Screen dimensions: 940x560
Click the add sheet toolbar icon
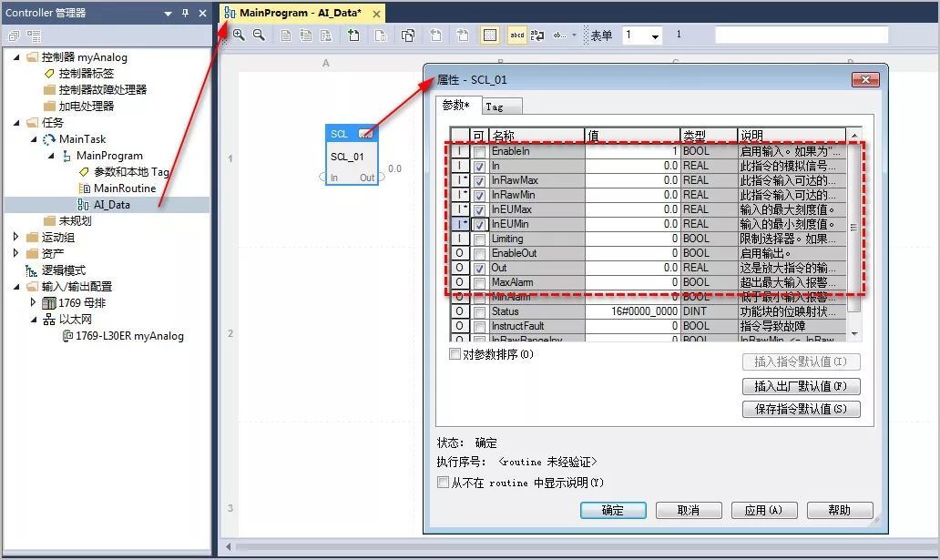pos(353,36)
